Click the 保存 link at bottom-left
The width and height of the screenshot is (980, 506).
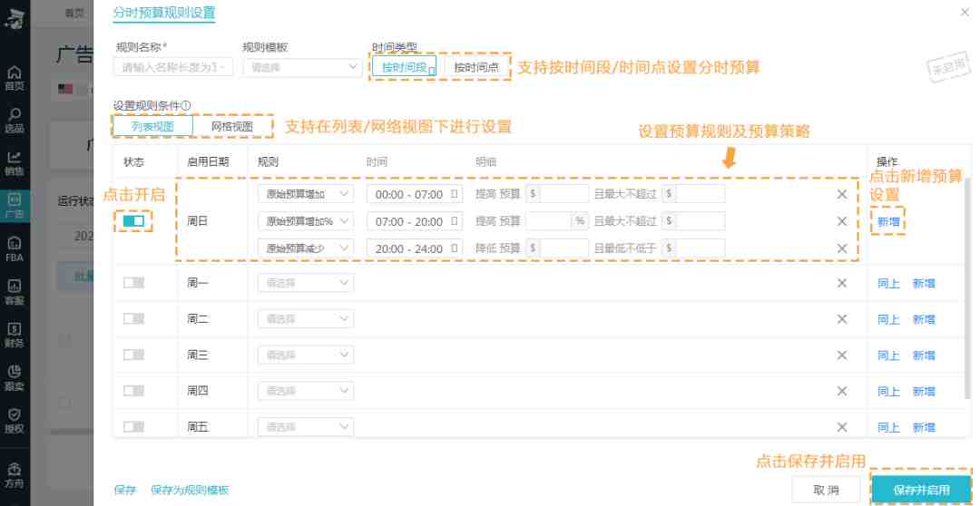pyautogui.click(x=125, y=490)
